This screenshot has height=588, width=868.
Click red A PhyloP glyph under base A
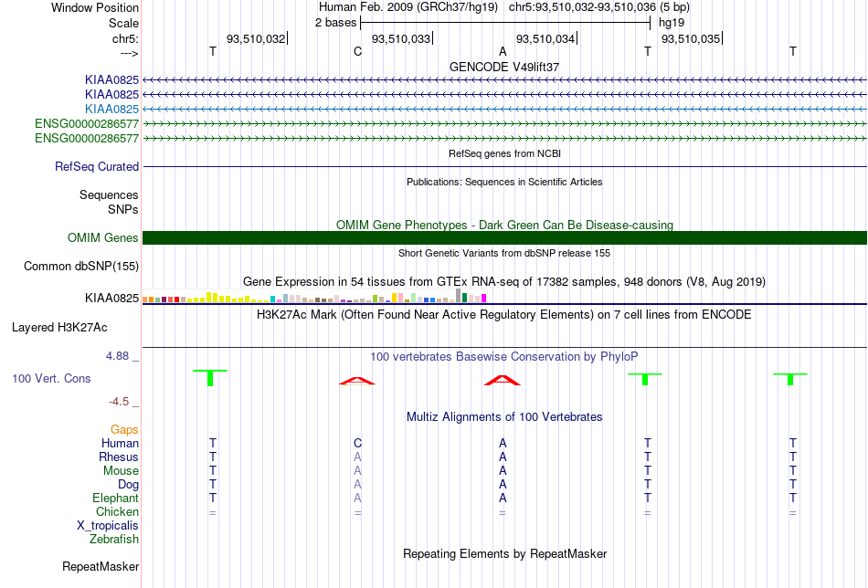coord(503,381)
